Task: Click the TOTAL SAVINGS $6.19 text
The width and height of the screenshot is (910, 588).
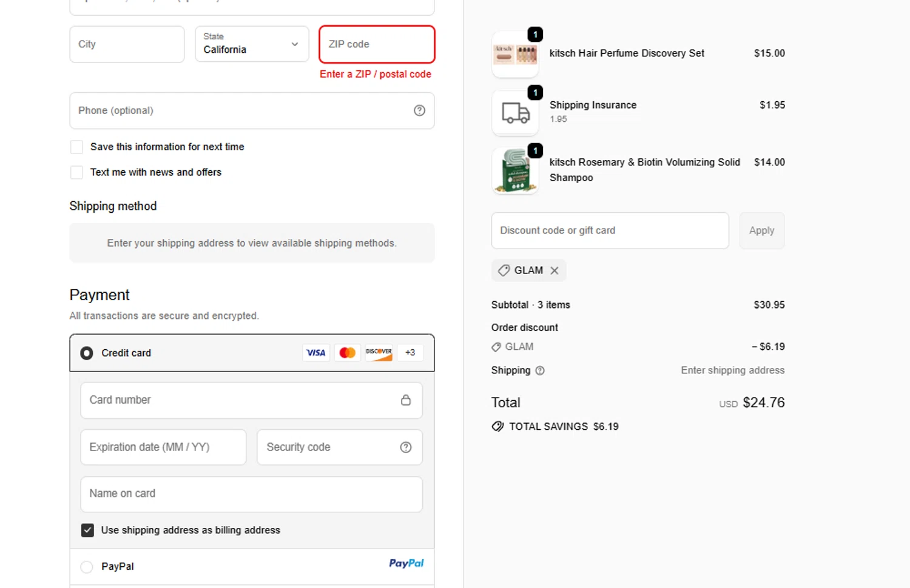Action: (x=564, y=427)
